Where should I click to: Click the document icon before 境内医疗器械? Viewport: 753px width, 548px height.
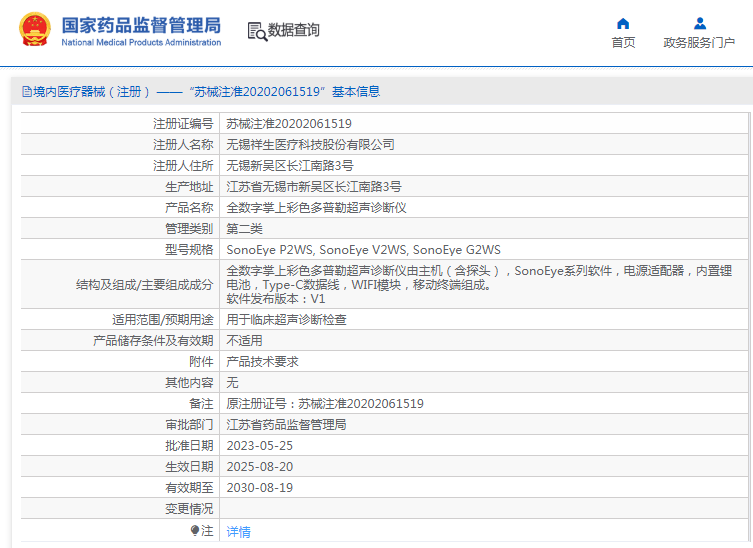click(26, 92)
